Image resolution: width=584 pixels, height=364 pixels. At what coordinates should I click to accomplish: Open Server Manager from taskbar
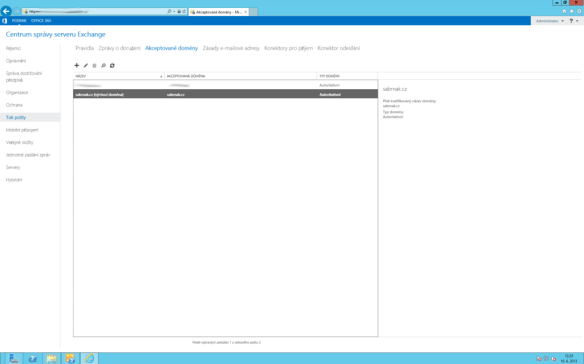tap(14, 358)
